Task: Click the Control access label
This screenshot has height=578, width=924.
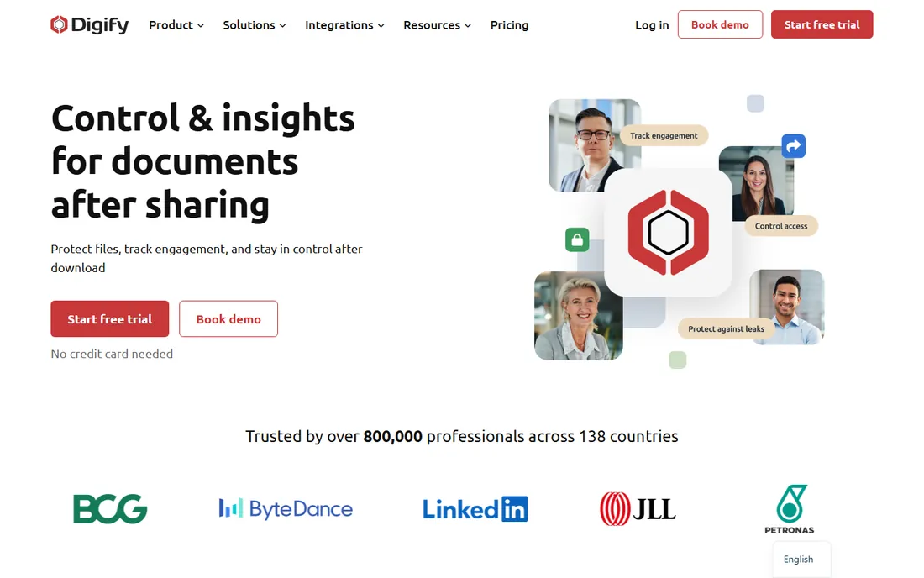Action: tap(781, 226)
